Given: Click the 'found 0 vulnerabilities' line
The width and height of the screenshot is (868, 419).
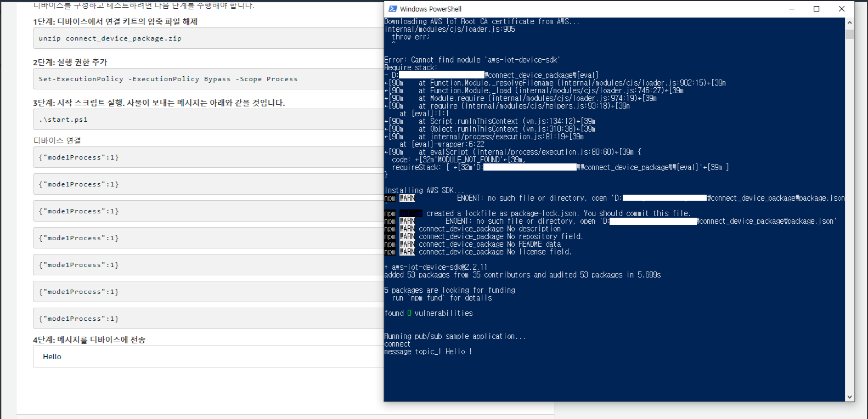Looking at the screenshot, I should pos(429,313).
